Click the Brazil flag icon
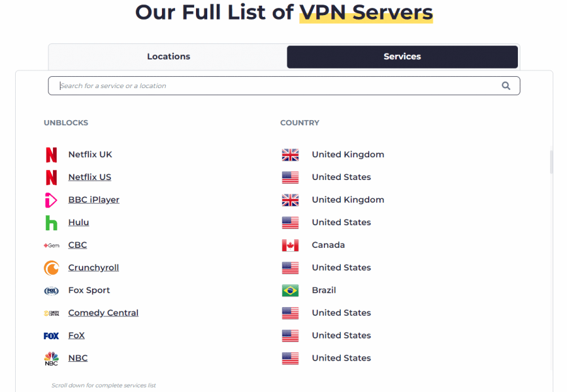567x392 pixels. (x=290, y=291)
